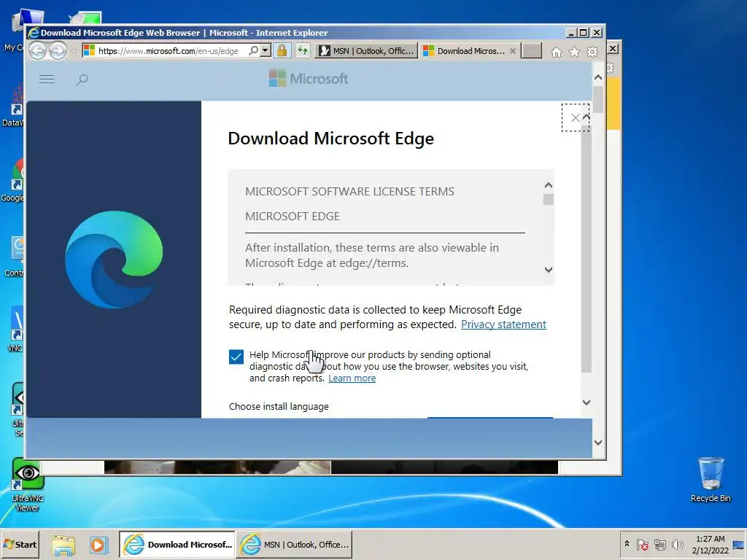This screenshot has width=747, height=560.
Task: Click the taskbar clock showing 1:27 AM
Action: (711, 544)
